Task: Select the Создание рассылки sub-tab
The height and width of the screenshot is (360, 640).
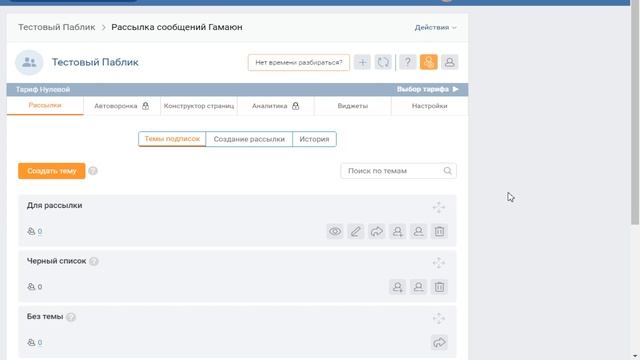Action: (x=249, y=139)
